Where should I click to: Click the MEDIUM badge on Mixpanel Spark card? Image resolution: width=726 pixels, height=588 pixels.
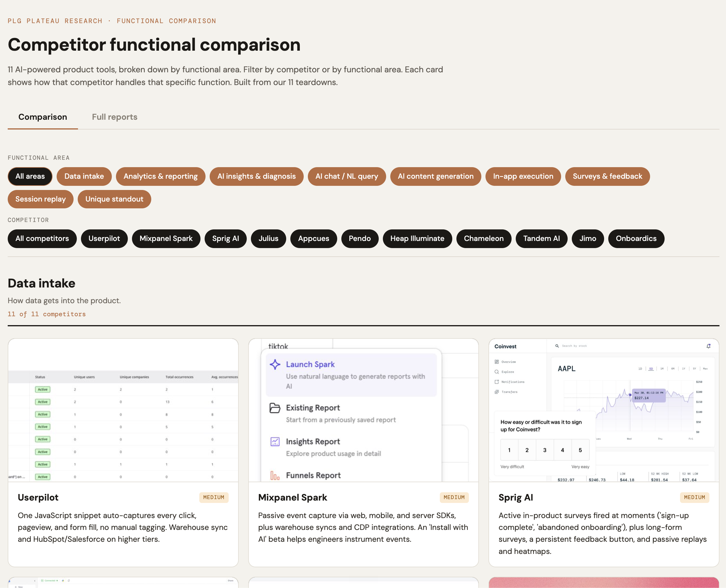[454, 498]
